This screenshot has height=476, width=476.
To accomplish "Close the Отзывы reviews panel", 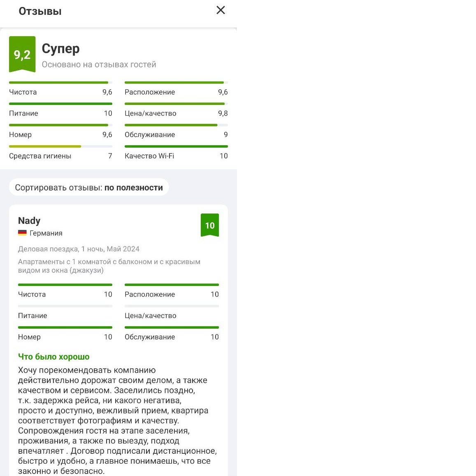I will click(x=221, y=10).
